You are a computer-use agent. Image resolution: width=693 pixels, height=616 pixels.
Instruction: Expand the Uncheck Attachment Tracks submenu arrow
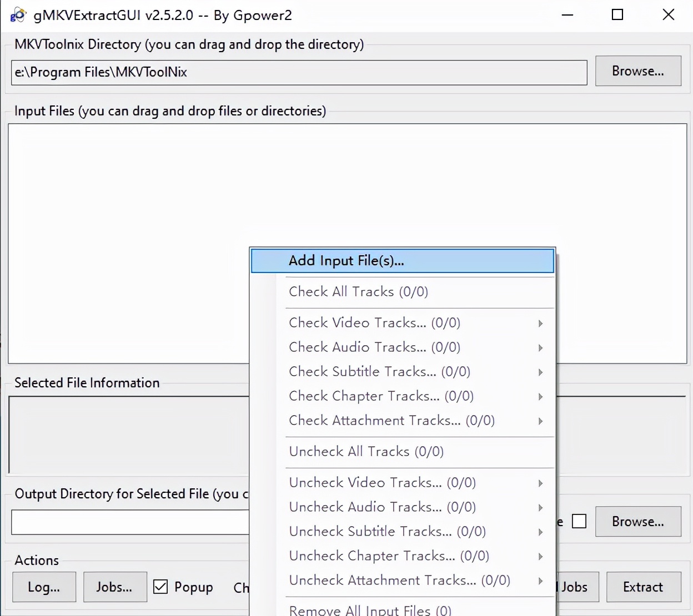[x=540, y=580]
